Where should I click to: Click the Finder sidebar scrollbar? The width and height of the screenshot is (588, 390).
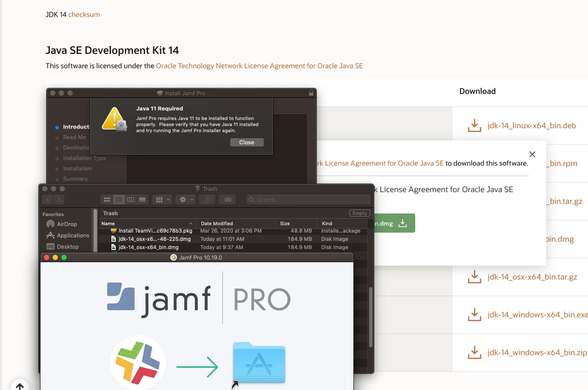click(95, 230)
